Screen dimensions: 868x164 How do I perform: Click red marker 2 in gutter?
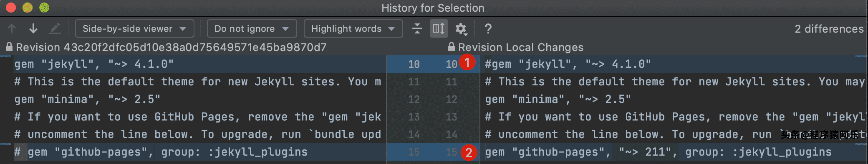[469, 153]
